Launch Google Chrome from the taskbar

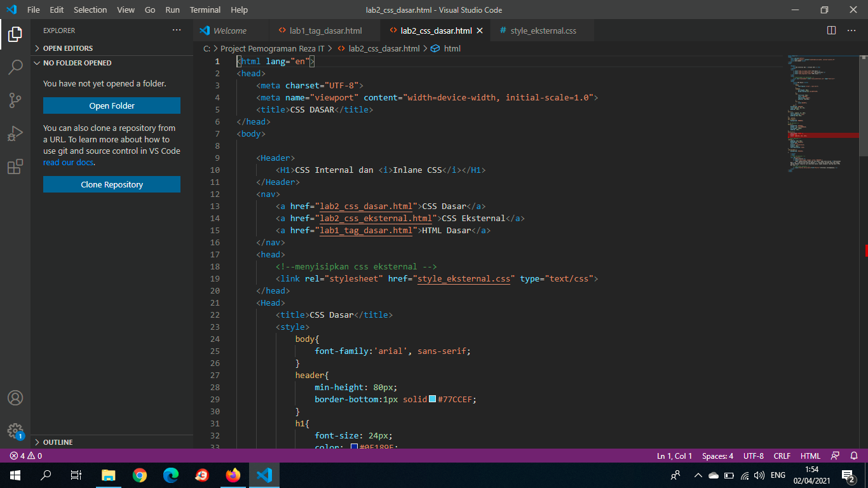(x=140, y=475)
